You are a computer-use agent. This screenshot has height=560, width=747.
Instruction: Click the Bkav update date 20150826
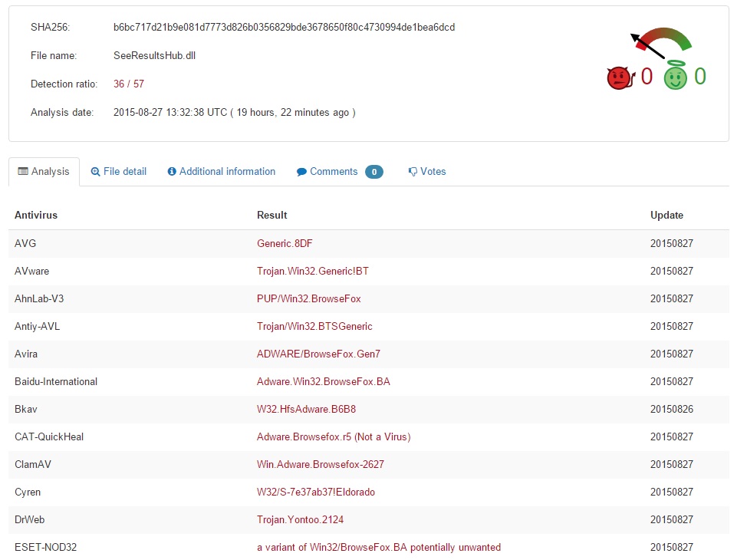click(672, 410)
